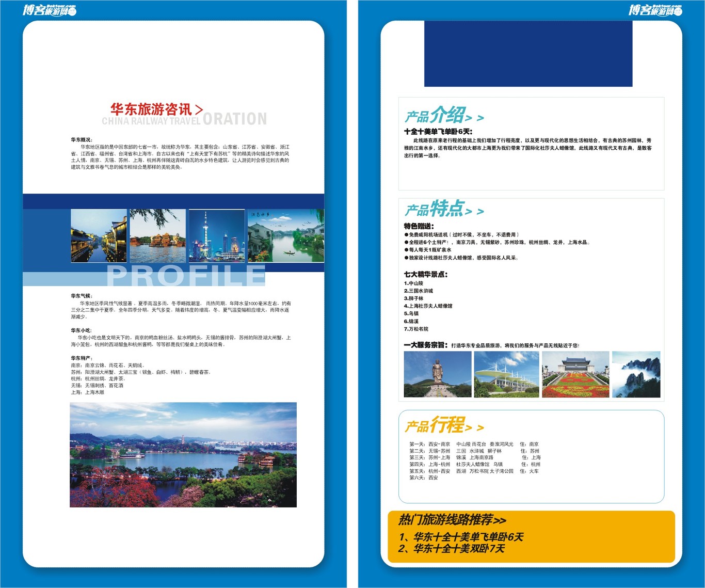Screen dimensions: 705x588
Task: Click the 1.中山陵 list item
Action: tap(413, 283)
